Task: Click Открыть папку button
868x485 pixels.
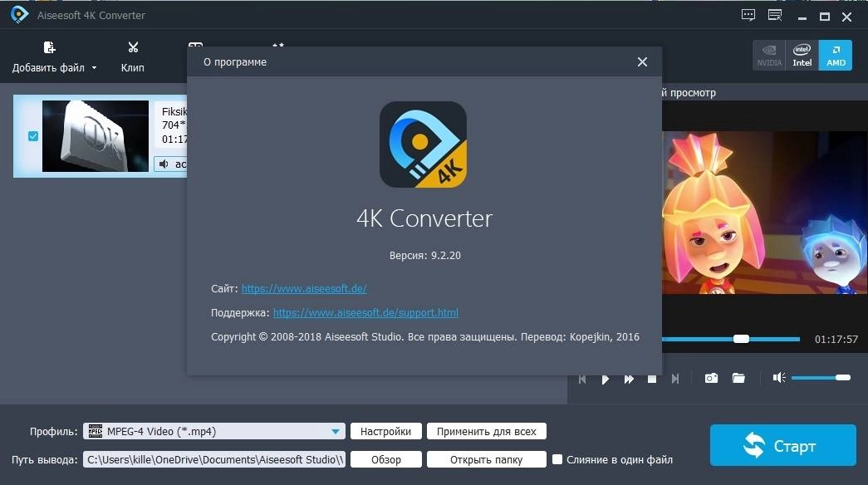Action: click(x=487, y=459)
